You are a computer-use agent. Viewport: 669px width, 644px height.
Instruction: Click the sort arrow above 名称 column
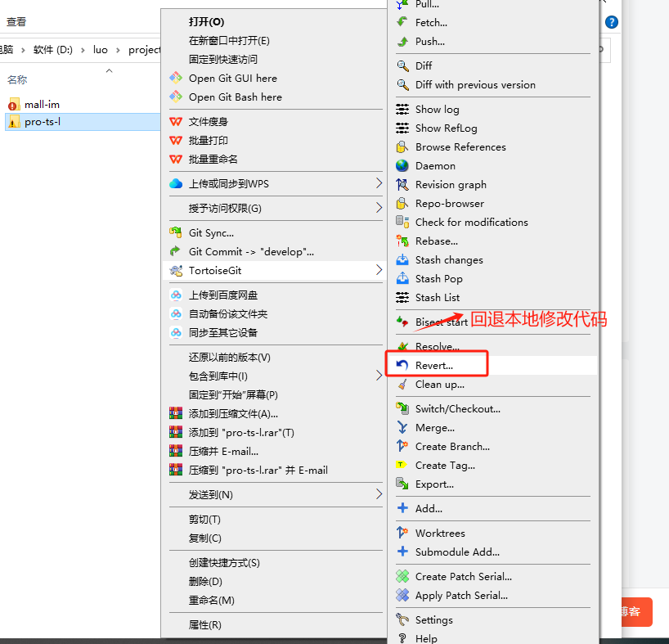pyautogui.click(x=110, y=71)
